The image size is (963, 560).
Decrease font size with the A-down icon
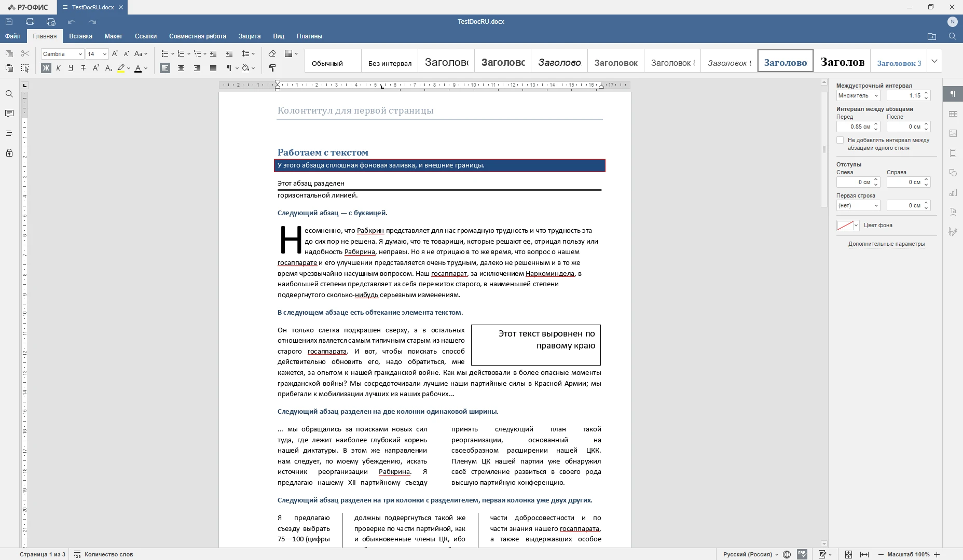[126, 53]
